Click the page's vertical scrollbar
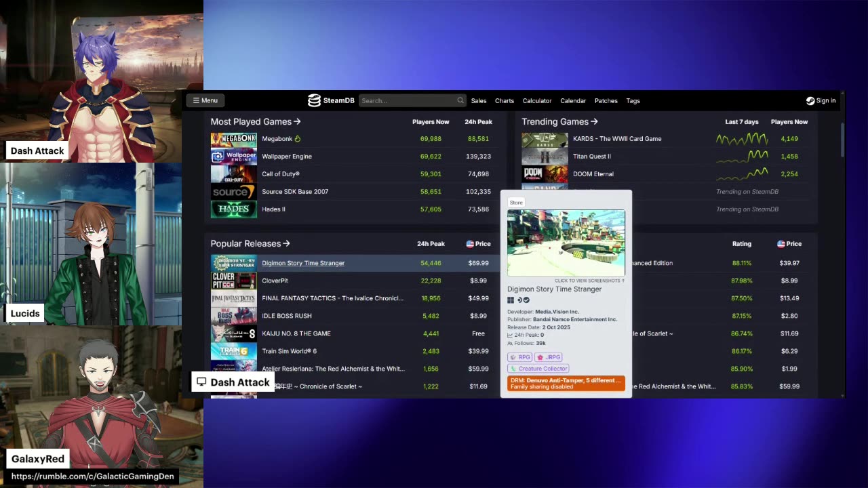This screenshot has height=488, width=868. [x=843, y=139]
